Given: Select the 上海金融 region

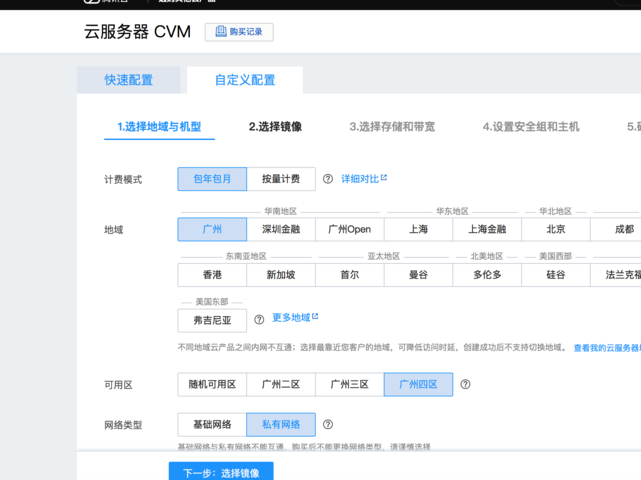Looking at the screenshot, I should [x=487, y=229].
